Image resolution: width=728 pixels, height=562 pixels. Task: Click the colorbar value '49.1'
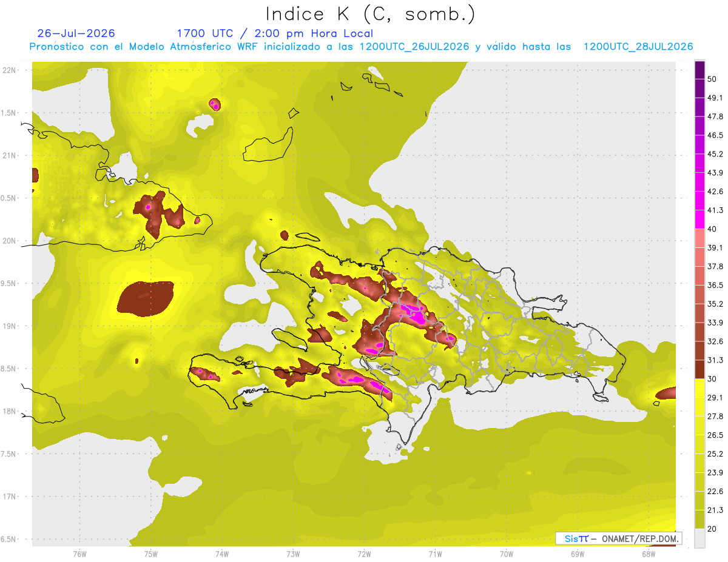(x=715, y=98)
